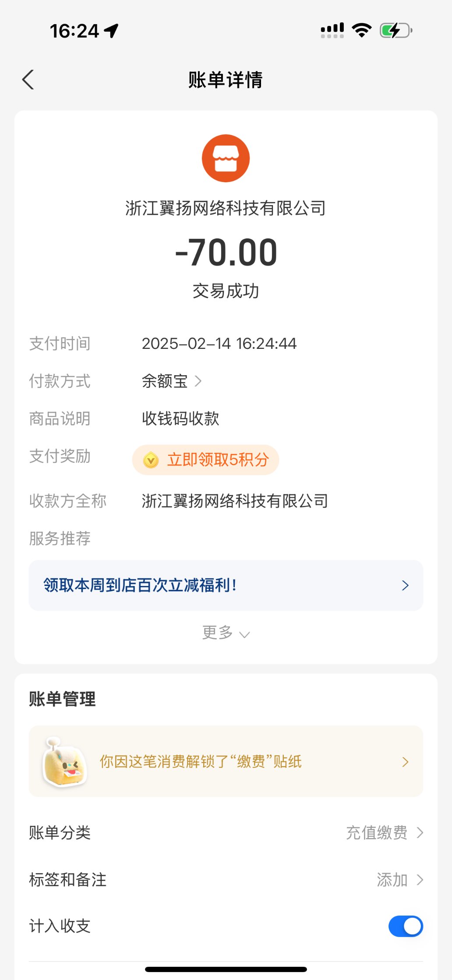Open the 余额宝 payment method chevron
452x980 pixels.
[x=198, y=381]
